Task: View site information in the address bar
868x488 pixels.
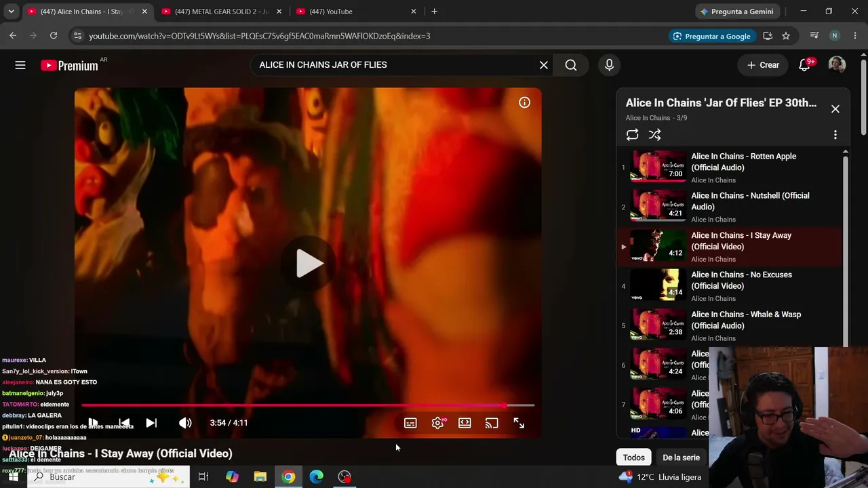Action: [77, 36]
